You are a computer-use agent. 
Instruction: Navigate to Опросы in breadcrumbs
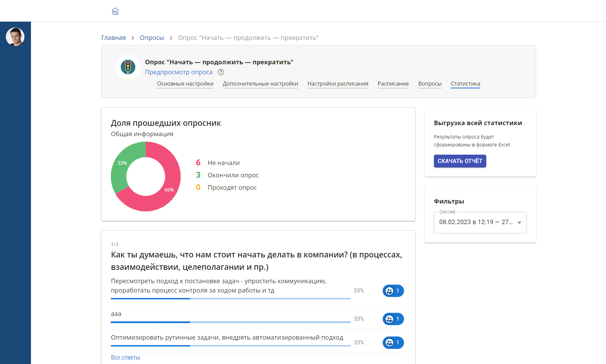pyautogui.click(x=151, y=38)
